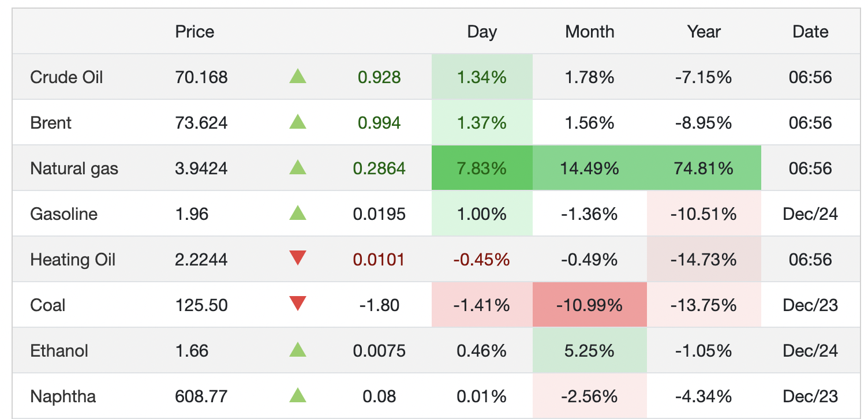Click Ethanol month change 5.25%
The height and width of the screenshot is (419, 868).
point(590,351)
